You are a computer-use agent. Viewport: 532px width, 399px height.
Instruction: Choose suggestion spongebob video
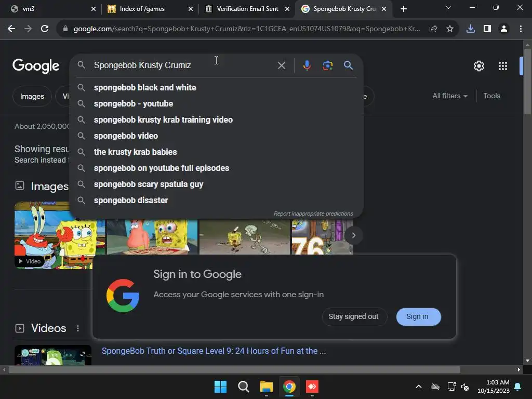(216, 136)
